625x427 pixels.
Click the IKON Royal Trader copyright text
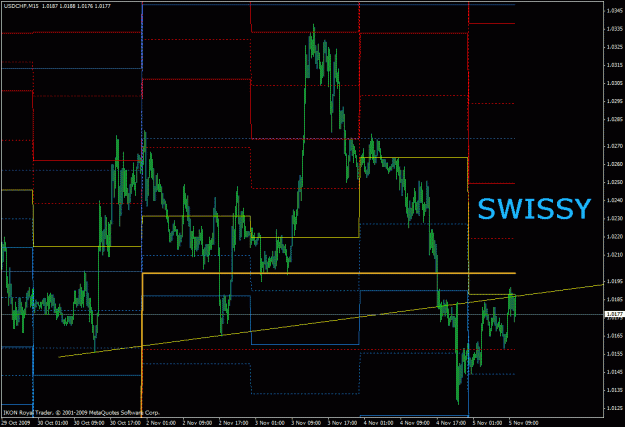[x=81, y=413]
